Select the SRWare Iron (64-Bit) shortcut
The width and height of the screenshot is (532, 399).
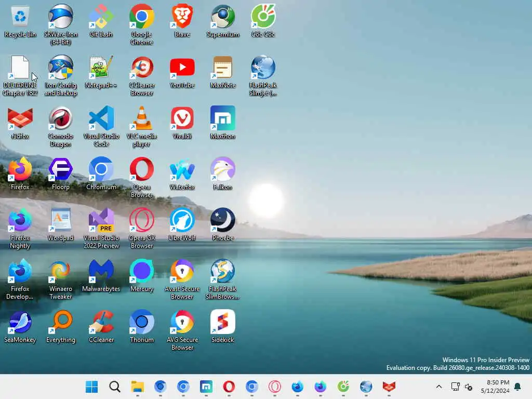[x=61, y=25]
